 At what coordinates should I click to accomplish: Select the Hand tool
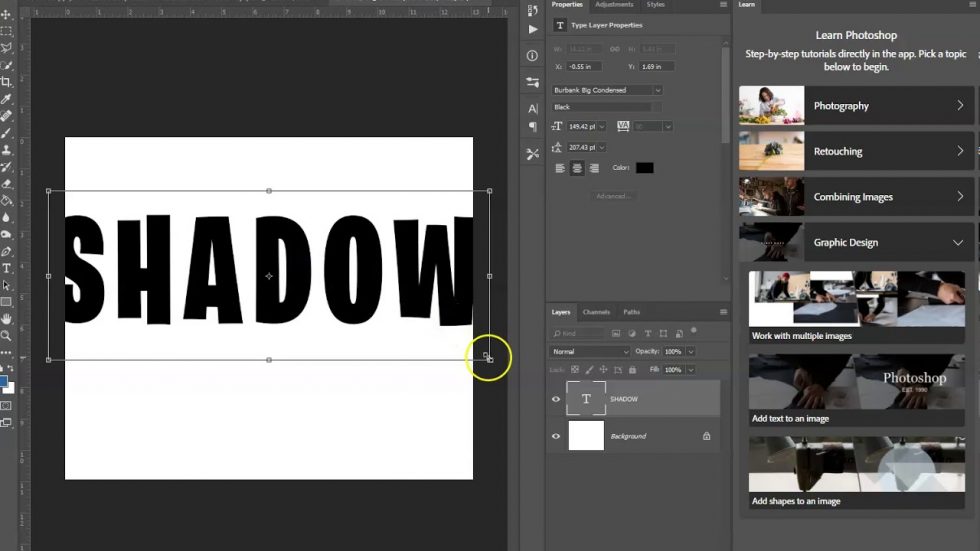pos(6,319)
